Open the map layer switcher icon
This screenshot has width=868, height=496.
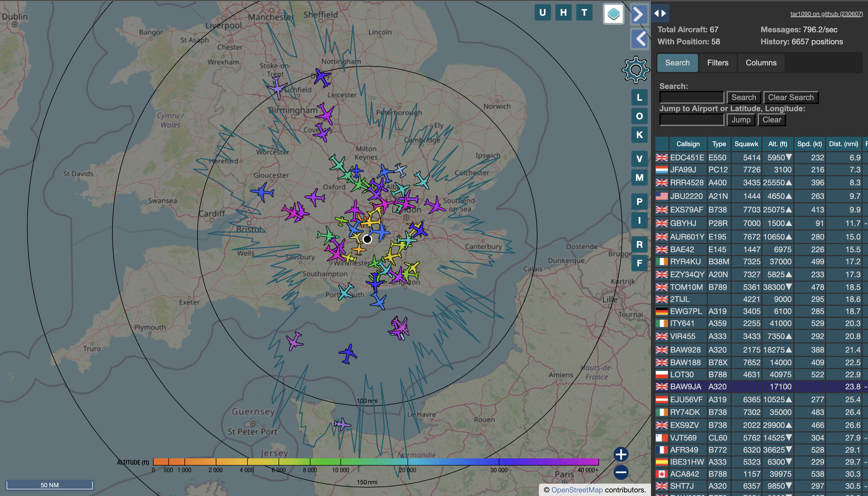click(613, 14)
